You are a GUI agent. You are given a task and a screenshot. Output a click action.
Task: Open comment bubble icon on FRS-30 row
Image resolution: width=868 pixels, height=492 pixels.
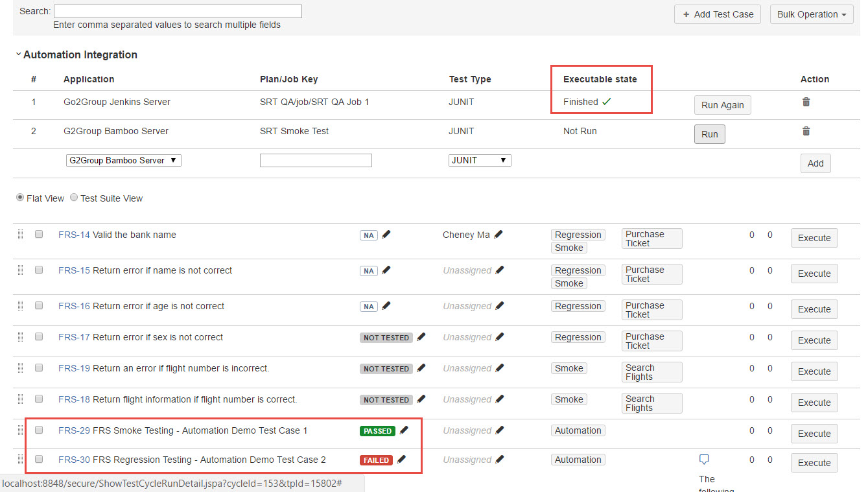coord(704,460)
